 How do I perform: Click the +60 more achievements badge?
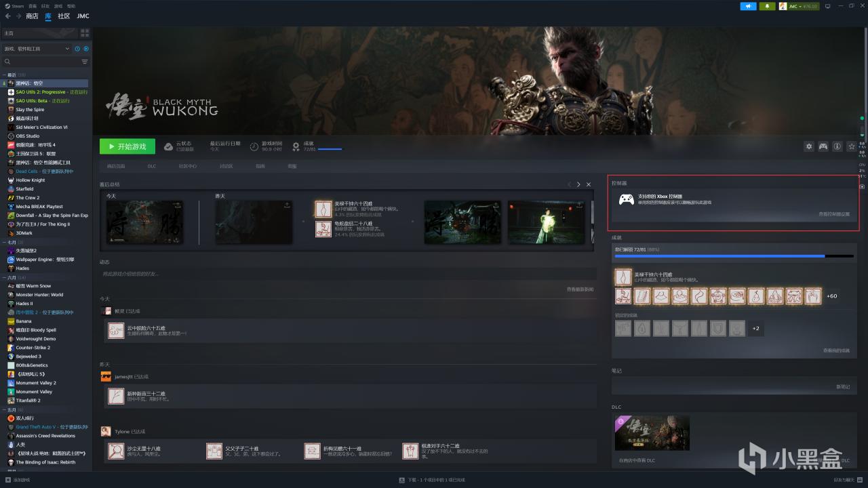point(831,296)
